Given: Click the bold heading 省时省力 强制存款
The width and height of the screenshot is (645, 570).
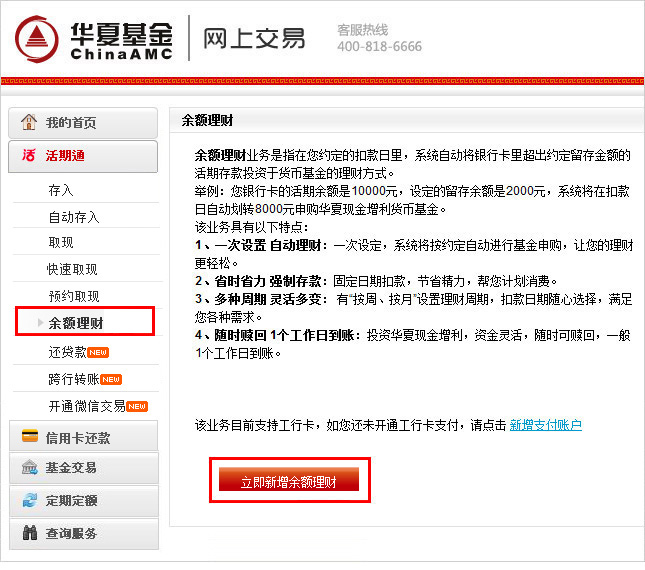Looking at the screenshot, I should pyautogui.click(x=268, y=281).
